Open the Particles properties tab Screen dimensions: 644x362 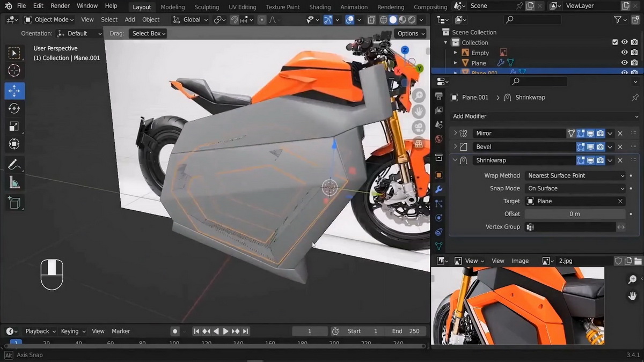(x=438, y=204)
